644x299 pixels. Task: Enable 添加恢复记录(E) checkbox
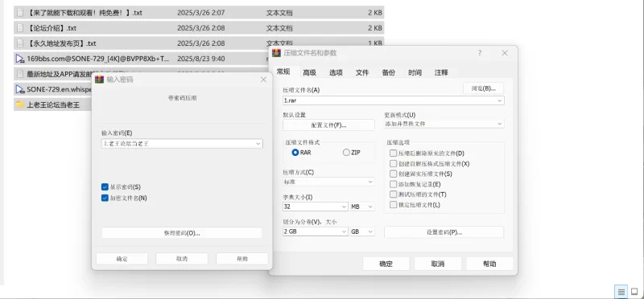coord(394,184)
